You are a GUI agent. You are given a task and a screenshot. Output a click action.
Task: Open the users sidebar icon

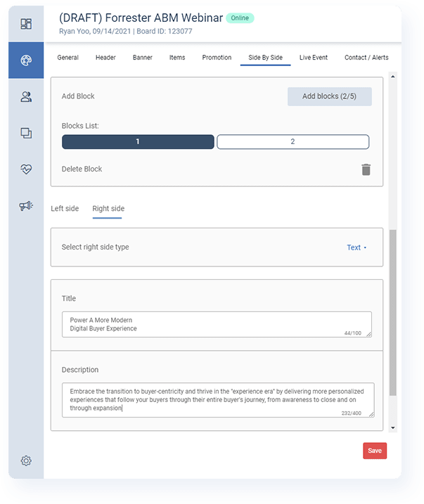(x=26, y=97)
